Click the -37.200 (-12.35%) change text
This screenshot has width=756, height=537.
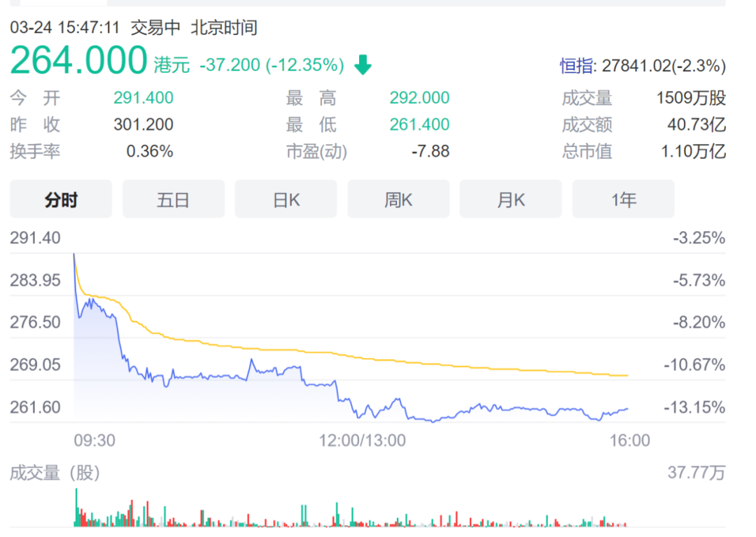click(272, 65)
